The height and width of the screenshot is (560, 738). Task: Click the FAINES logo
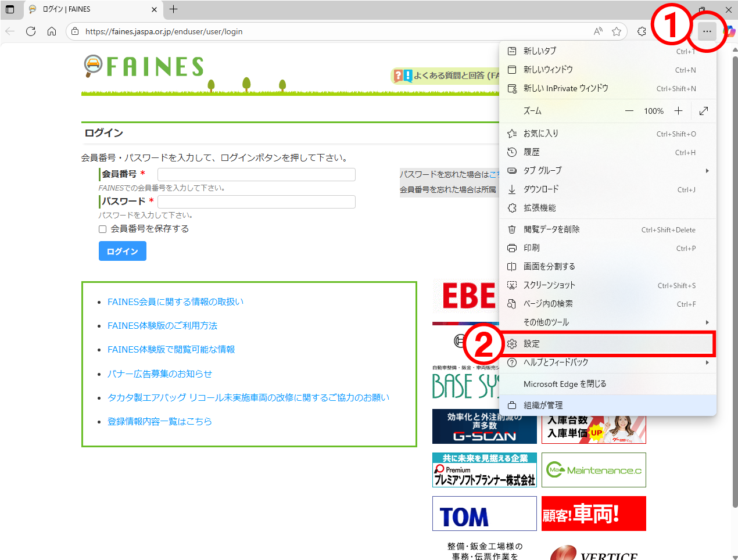click(x=144, y=67)
